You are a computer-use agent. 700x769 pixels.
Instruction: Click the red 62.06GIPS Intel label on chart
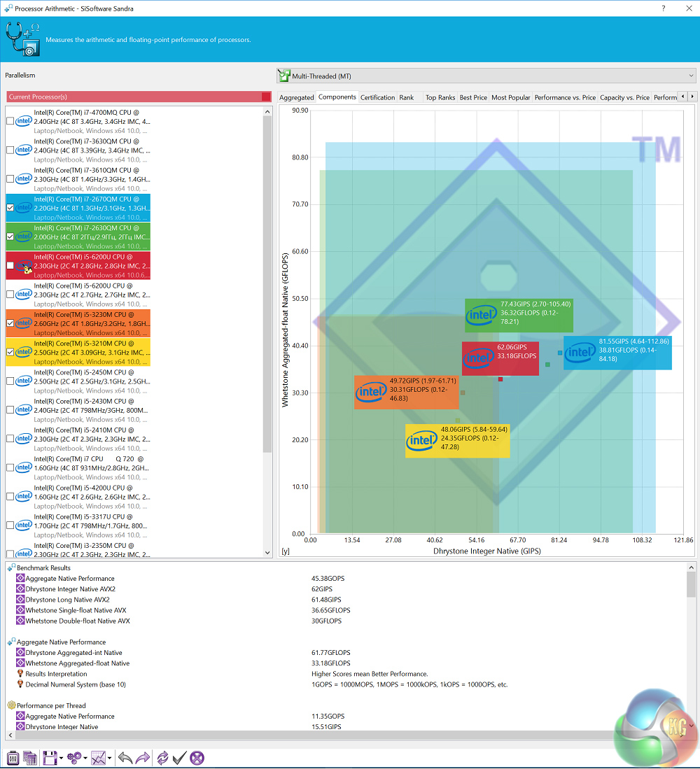click(x=500, y=358)
